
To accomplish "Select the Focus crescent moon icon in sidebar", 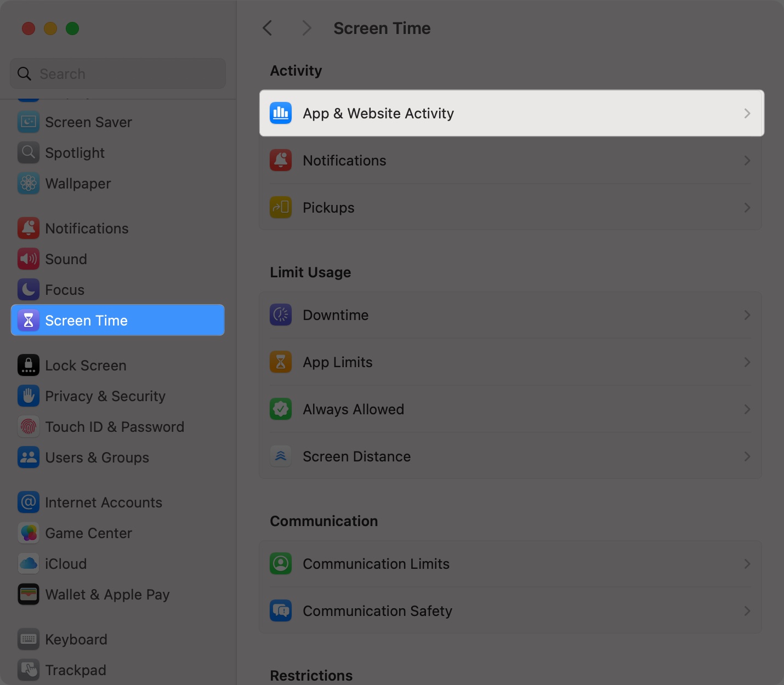I will [x=28, y=289].
